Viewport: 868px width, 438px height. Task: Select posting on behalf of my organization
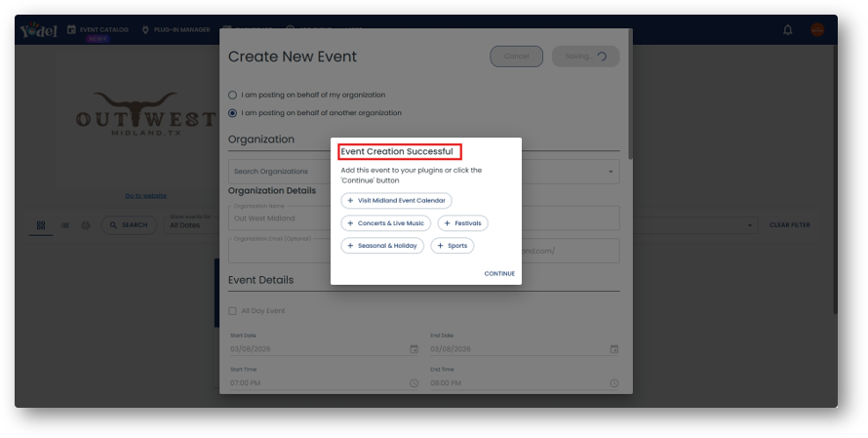pos(232,96)
